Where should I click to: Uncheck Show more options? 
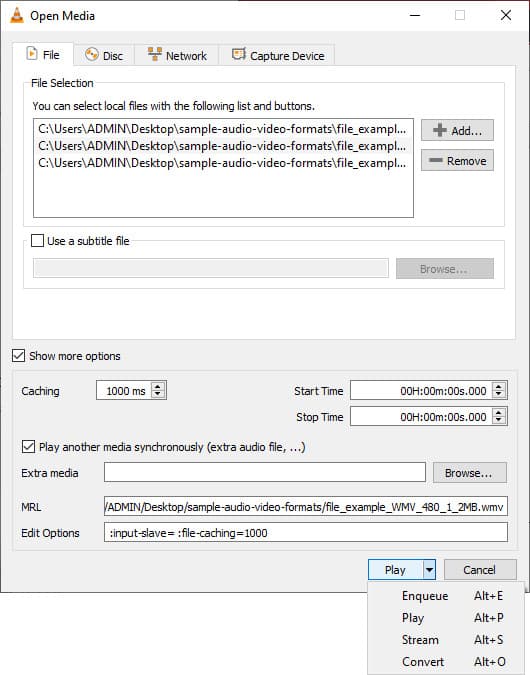tap(19, 356)
